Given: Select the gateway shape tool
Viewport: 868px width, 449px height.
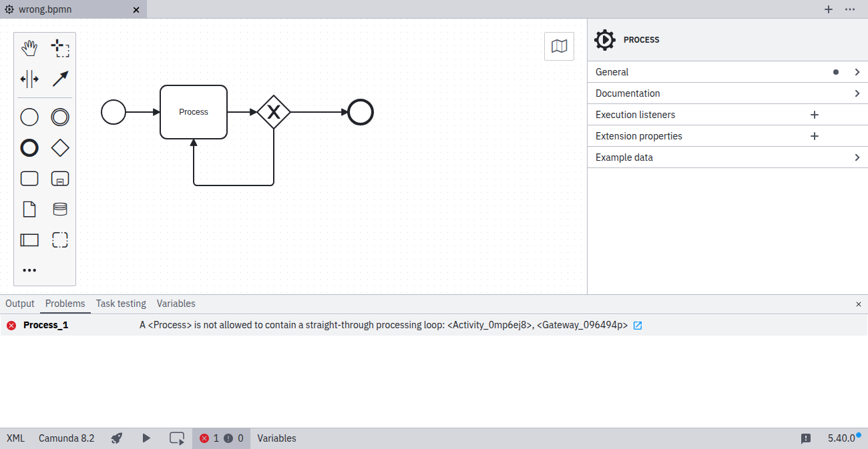Looking at the screenshot, I should point(60,147).
